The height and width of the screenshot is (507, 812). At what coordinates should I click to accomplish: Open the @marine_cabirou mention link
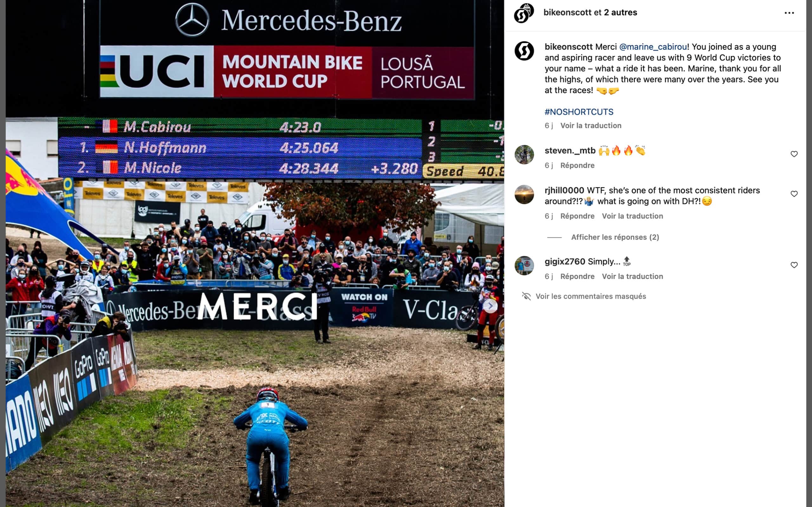[653, 47]
